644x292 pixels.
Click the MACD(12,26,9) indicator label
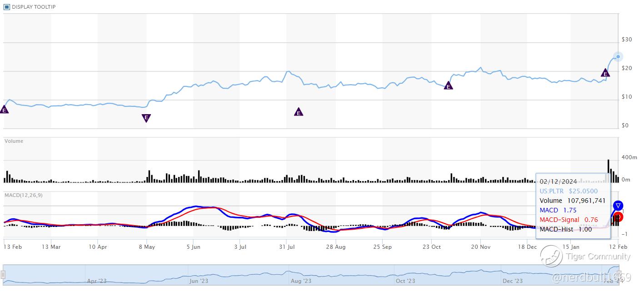click(23, 195)
